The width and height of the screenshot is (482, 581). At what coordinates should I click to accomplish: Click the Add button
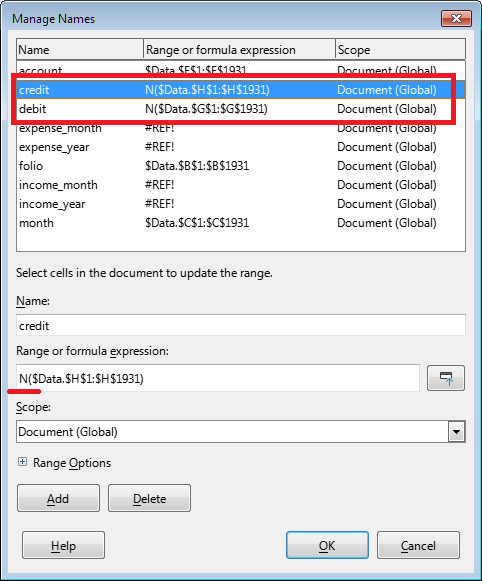[58, 498]
